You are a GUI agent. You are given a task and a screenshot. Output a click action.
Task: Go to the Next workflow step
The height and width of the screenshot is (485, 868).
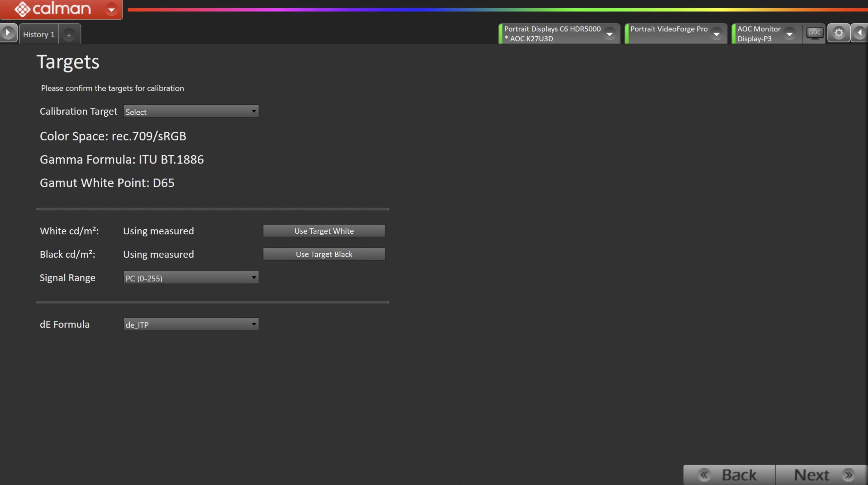coord(821,475)
